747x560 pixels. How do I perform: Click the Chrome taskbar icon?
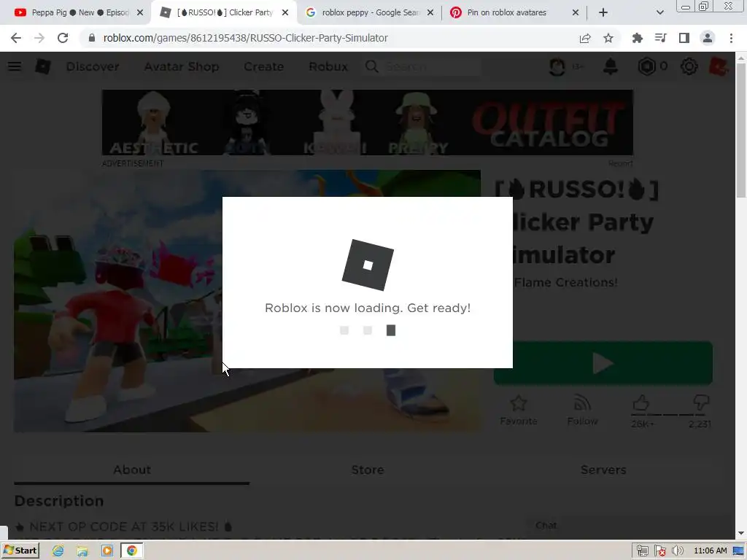click(x=132, y=551)
